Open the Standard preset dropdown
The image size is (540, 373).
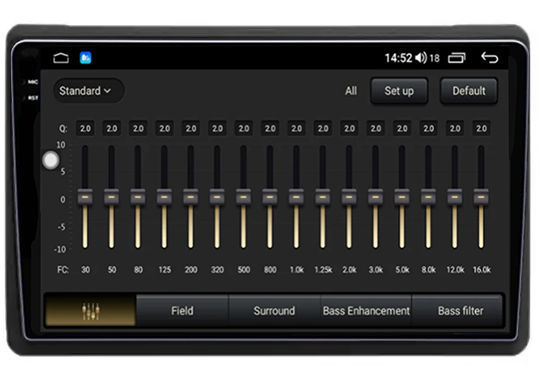pyautogui.click(x=89, y=91)
